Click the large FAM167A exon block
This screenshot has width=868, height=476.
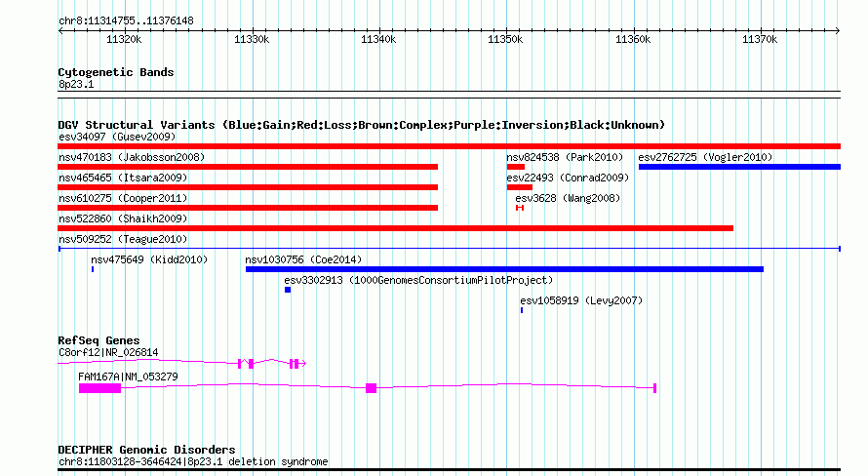pyautogui.click(x=99, y=388)
